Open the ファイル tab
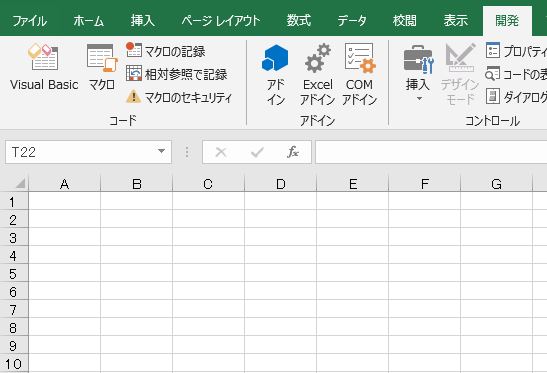Image resolution: width=547 pixels, height=373 pixels. tap(30, 21)
